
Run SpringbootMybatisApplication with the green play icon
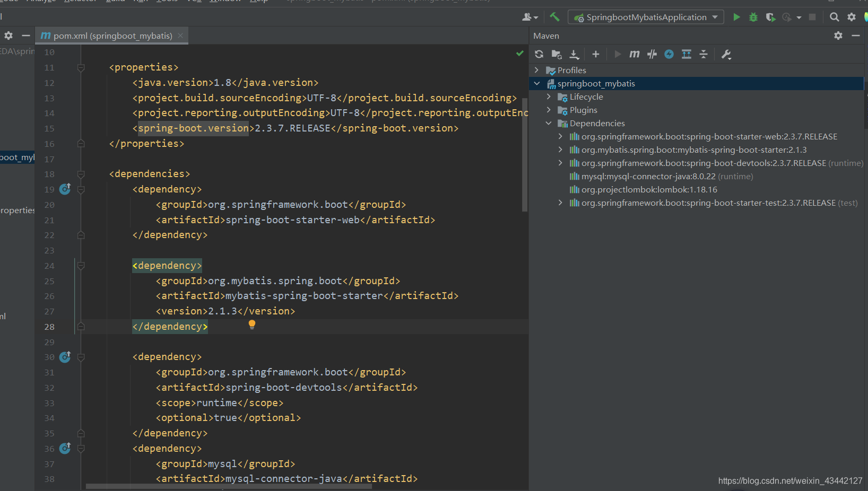point(736,17)
